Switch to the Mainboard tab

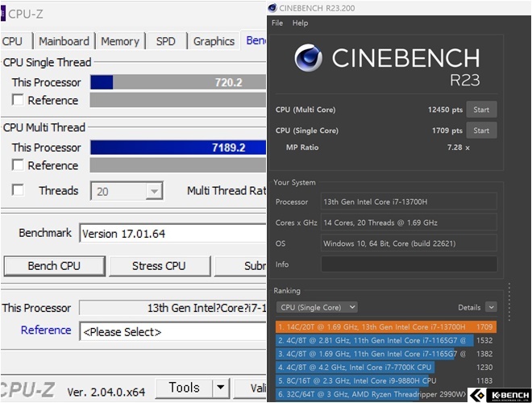tap(64, 41)
